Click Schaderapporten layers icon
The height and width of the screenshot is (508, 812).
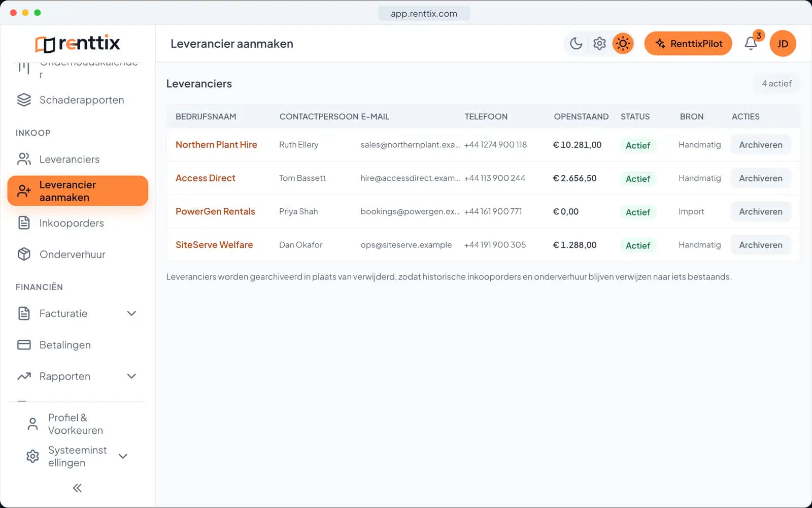24,100
